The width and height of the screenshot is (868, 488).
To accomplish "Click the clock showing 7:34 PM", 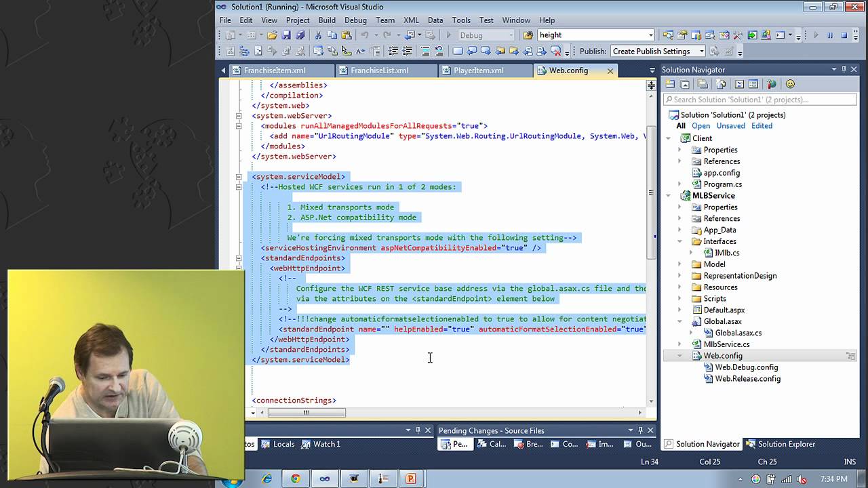I will (x=833, y=479).
